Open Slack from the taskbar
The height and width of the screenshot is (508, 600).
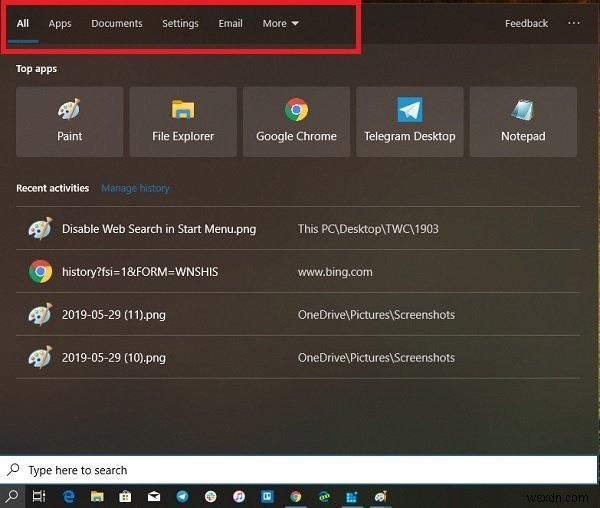click(x=210, y=496)
